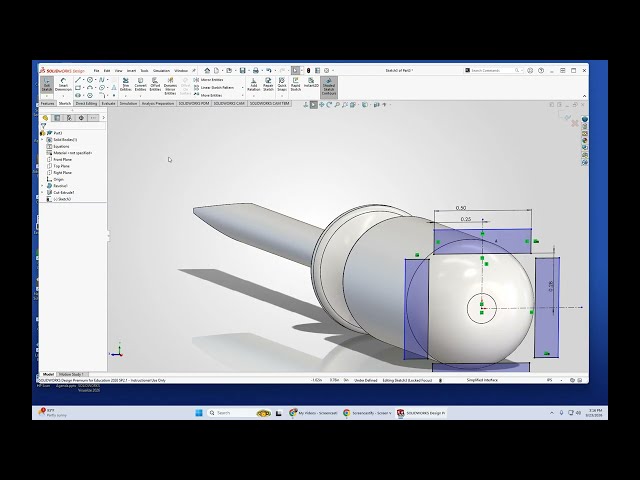The width and height of the screenshot is (640, 480).
Task: Open the View menu
Action: [118, 71]
